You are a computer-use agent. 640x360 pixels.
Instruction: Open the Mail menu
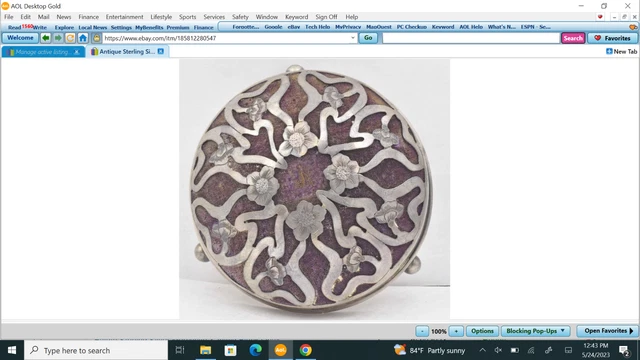tap(44, 17)
